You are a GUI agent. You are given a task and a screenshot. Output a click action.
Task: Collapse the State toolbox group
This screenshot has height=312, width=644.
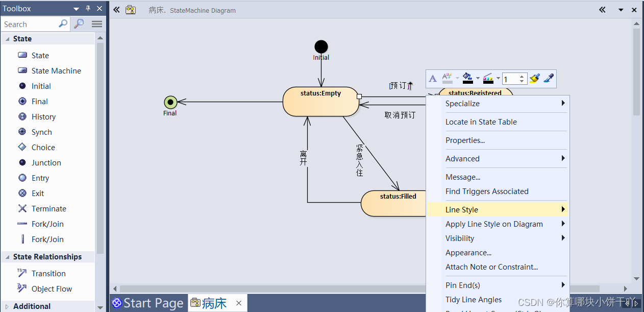coord(7,39)
